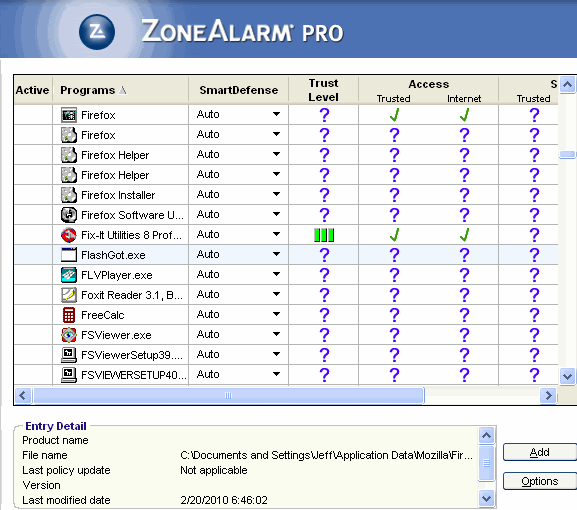Open SmartDefense dropdown for first Firefox row
Viewport: 577px width, 510px height.
[x=276, y=114]
